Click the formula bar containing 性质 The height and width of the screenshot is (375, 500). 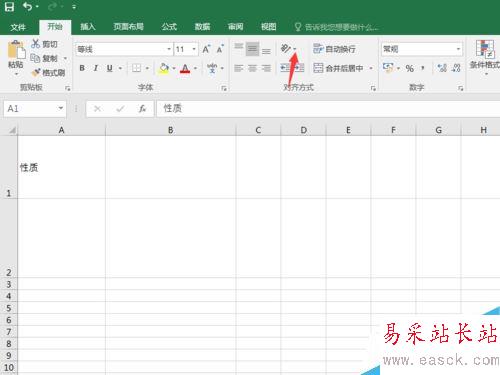pyautogui.click(x=328, y=109)
